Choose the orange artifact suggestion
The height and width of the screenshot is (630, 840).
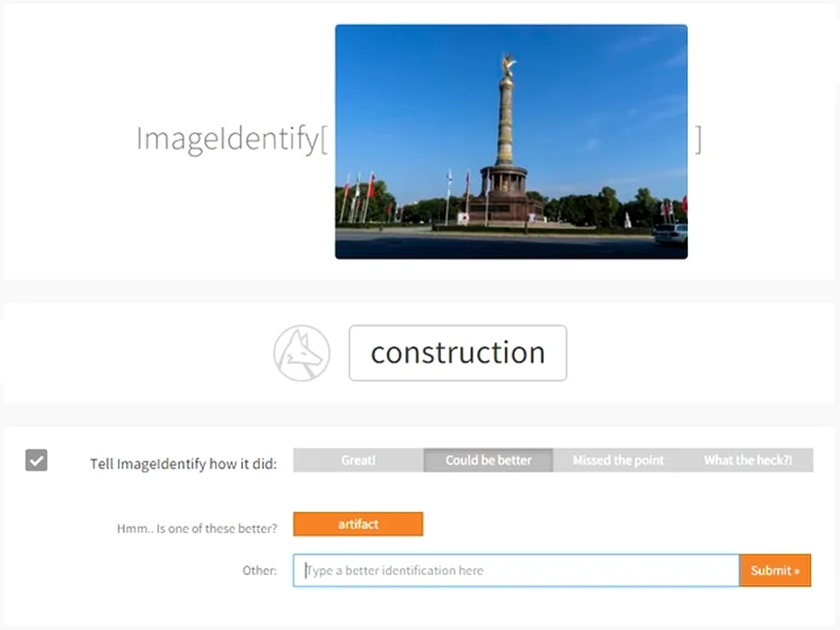pos(357,524)
